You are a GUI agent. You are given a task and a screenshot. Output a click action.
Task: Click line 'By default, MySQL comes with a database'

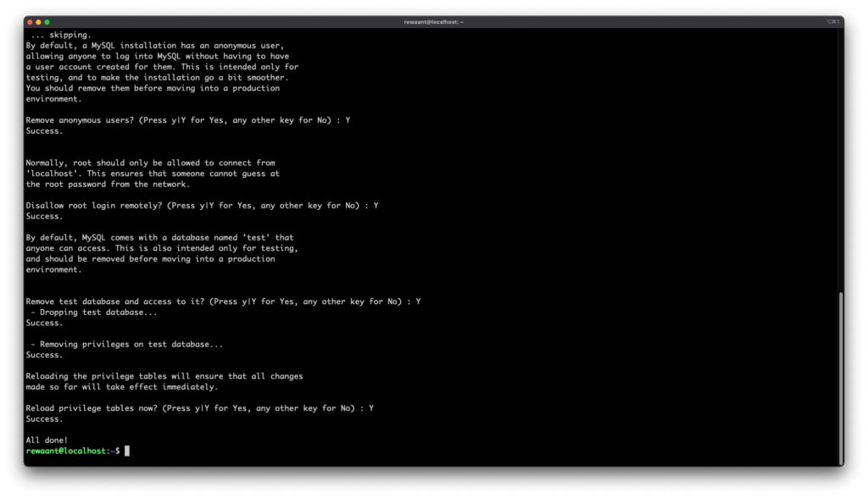pyautogui.click(x=159, y=237)
